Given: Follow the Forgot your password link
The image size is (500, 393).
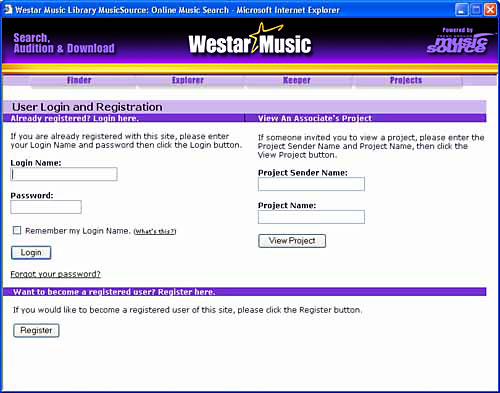Looking at the screenshot, I should pos(55,274).
